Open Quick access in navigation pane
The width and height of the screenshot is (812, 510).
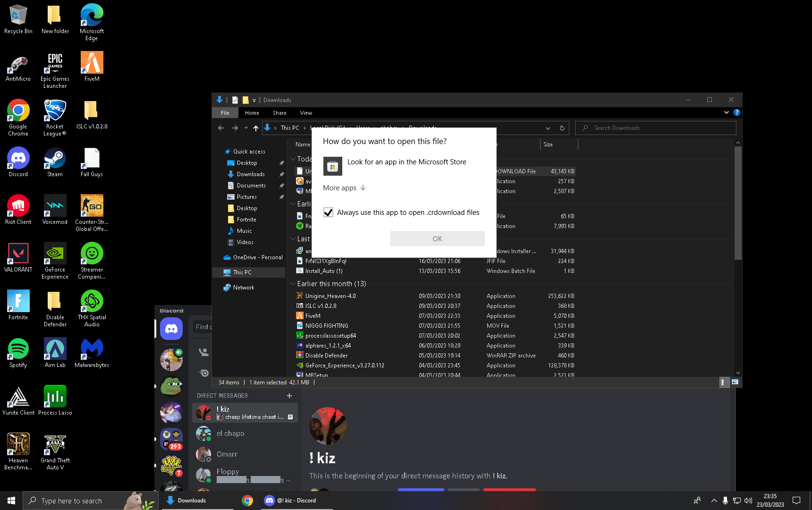coord(249,152)
